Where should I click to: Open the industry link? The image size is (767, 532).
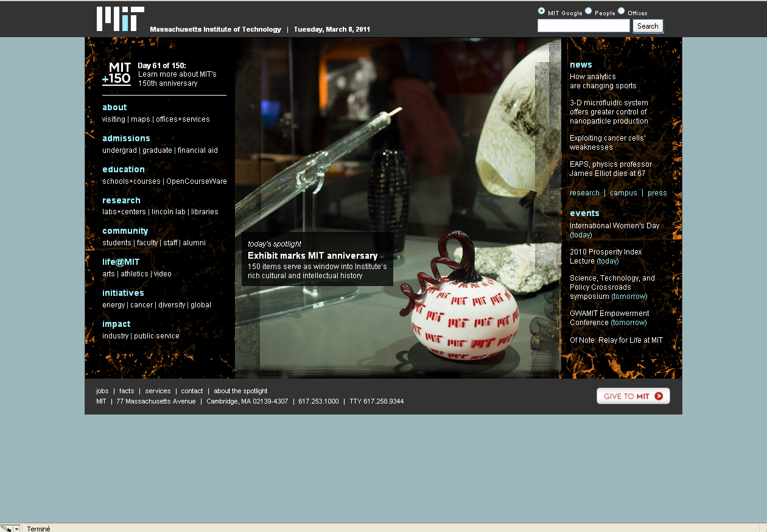116,336
